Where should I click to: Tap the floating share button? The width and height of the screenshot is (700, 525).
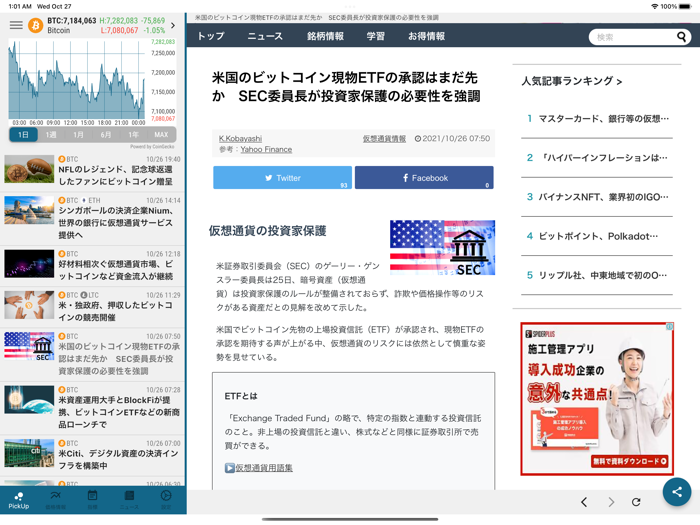pyautogui.click(x=677, y=492)
